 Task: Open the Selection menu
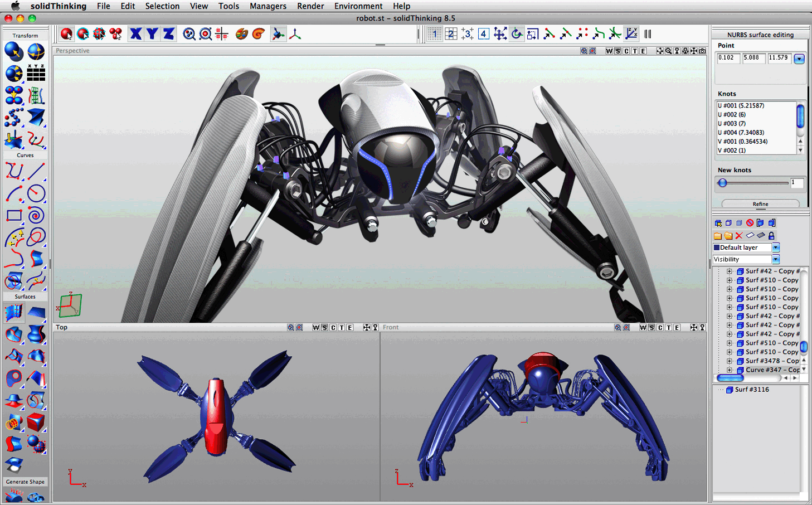(x=162, y=6)
